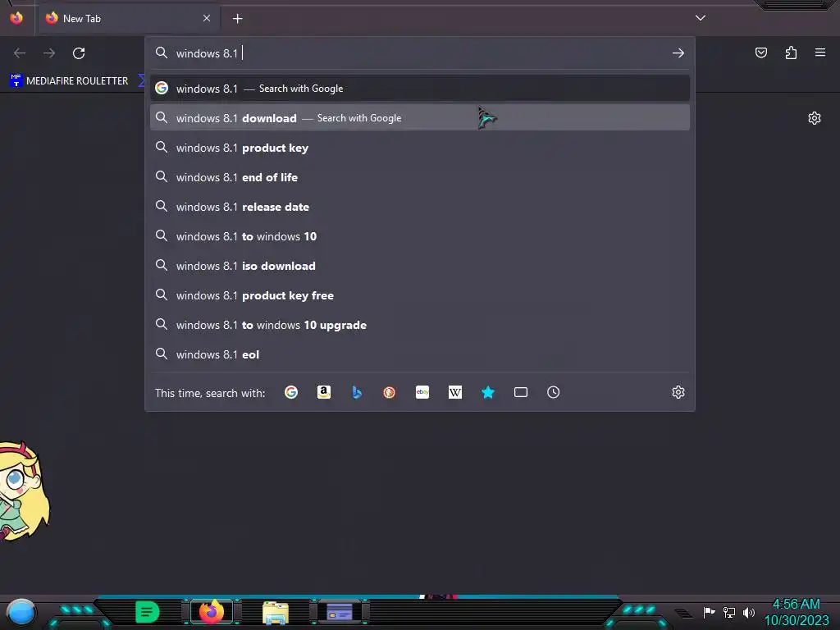This screenshot has height=630, width=840.
Task: Select Wikipedia one-off search engine
Action: click(x=454, y=392)
